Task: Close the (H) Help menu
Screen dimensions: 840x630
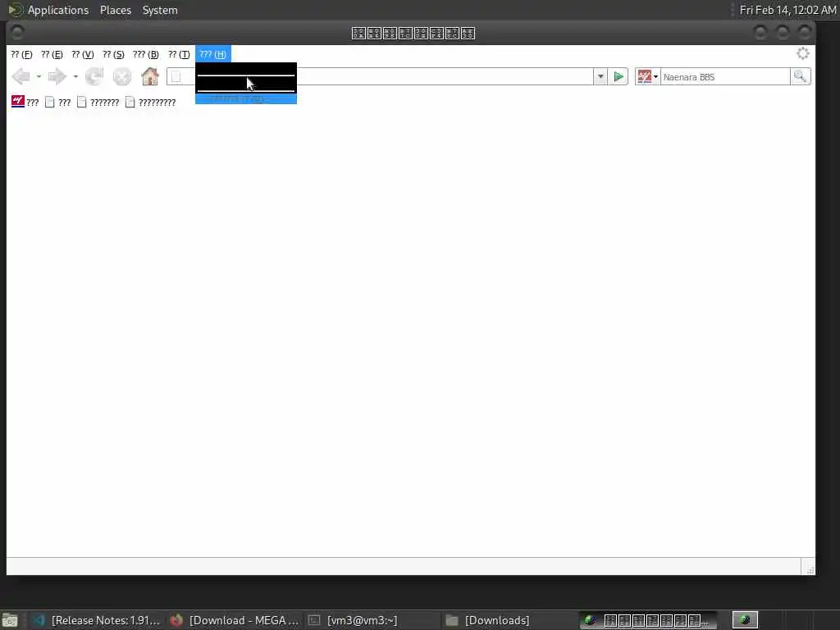Action: [x=213, y=54]
